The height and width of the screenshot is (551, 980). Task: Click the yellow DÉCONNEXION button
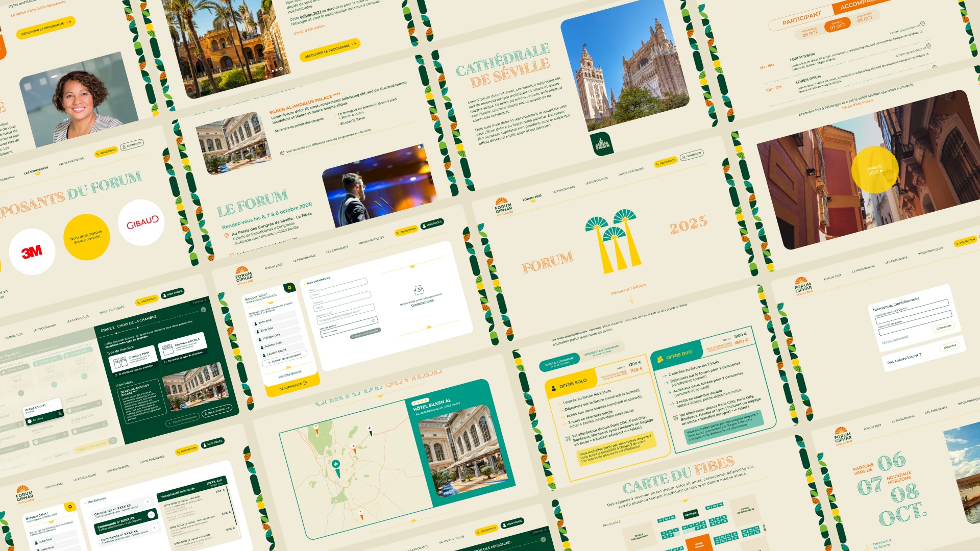click(x=292, y=386)
